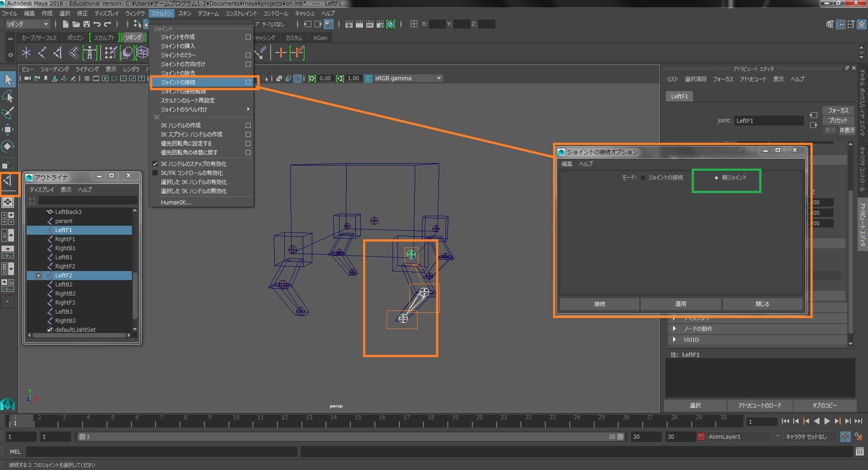
Task: Open the リギング menu set dropdown
Action: (27, 24)
